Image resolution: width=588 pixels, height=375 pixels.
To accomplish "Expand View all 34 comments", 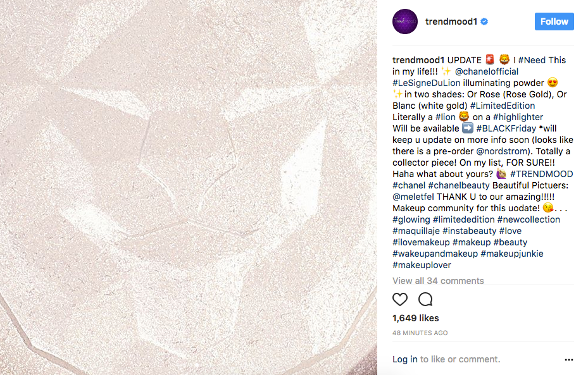I will [438, 281].
